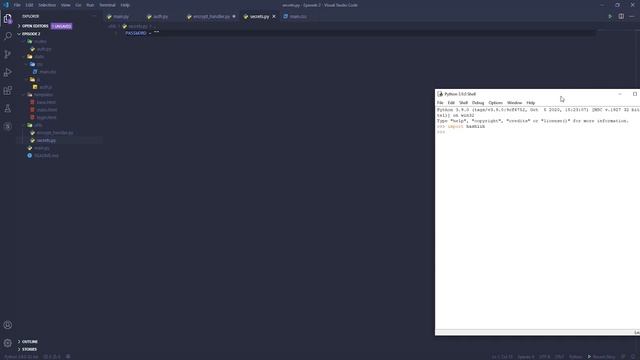
Task: Open File menu in Python Shell window
Action: (x=440, y=103)
